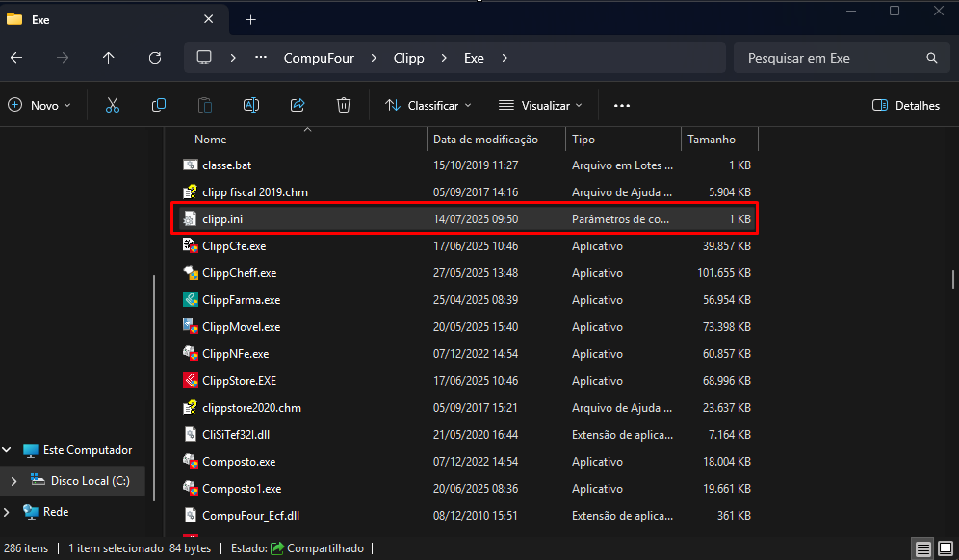Refresh the current folder view
This screenshot has width=959, height=560.
coord(155,58)
